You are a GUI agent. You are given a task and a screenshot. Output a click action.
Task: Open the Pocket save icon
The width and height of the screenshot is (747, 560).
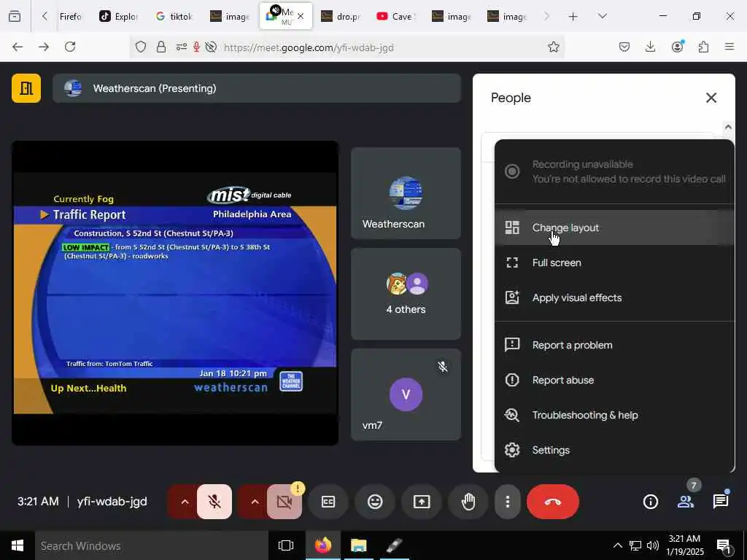(624, 47)
